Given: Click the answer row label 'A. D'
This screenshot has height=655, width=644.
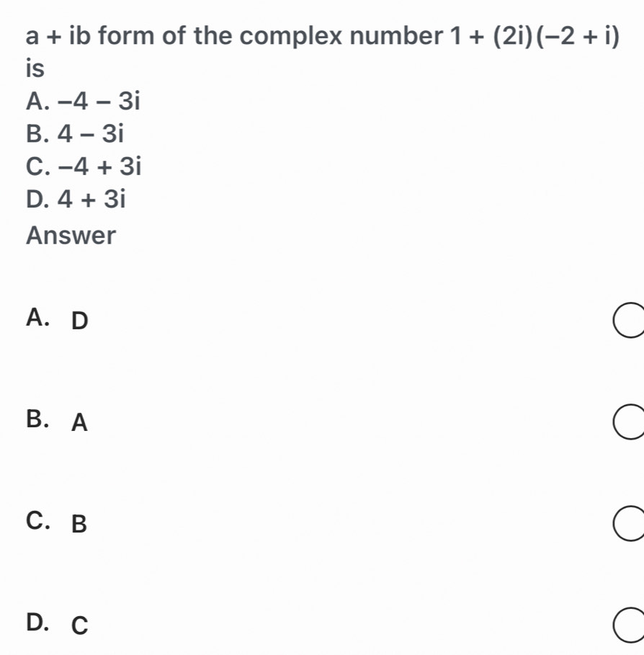Looking at the screenshot, I should tap(56, 318).
